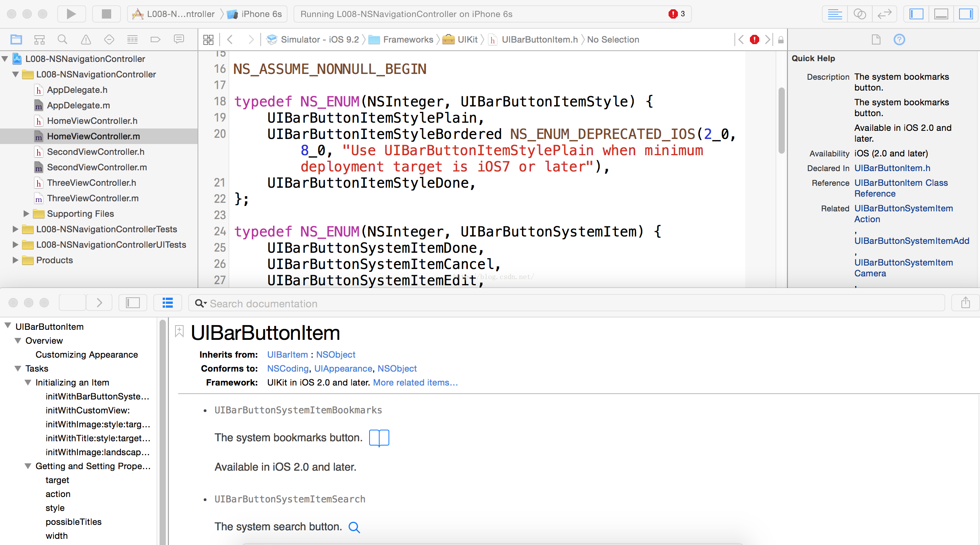Go forward in editor history
The width and height of the screenshot is (980, 545).
point(251,39)
